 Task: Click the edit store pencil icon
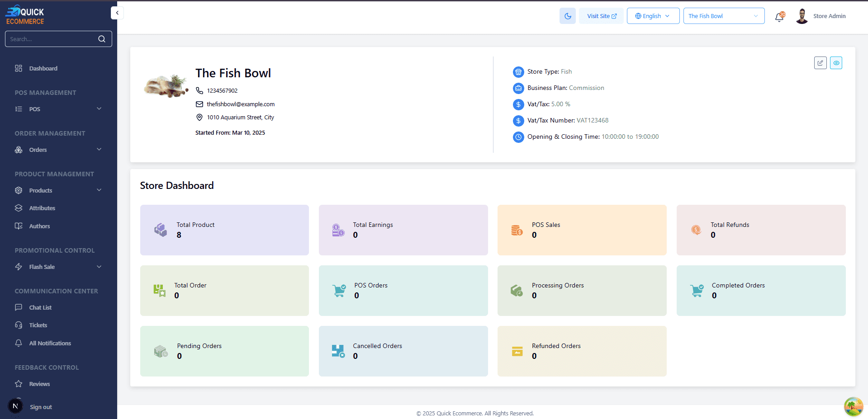tap(820, 63)
